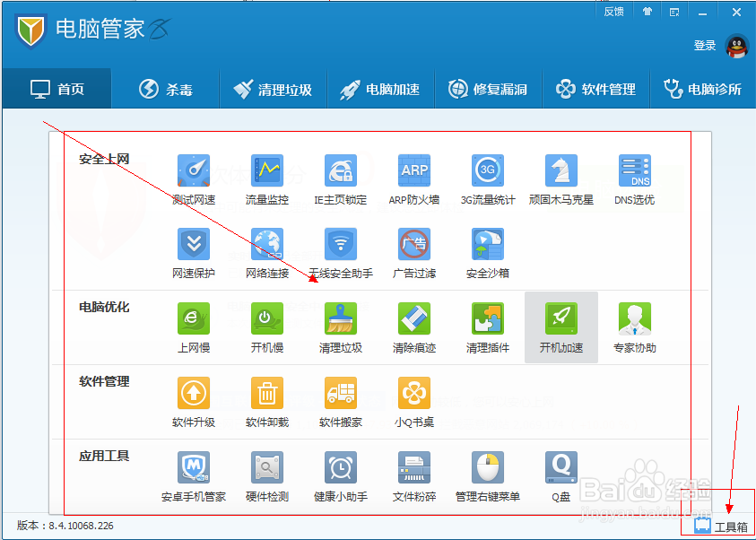Click the QQ penguin avatar
Viewport: 756px width, 540px height.
(x=737, y=47)
